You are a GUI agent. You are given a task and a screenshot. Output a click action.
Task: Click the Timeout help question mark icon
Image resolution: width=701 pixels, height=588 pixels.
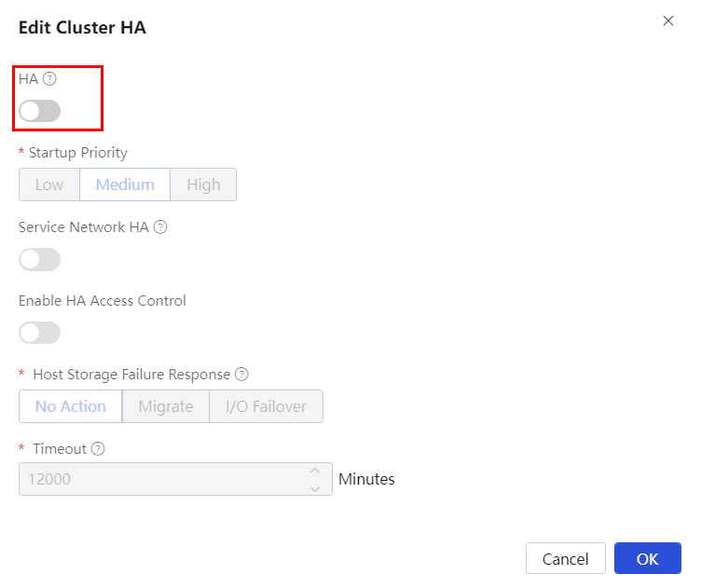(98, 448)
